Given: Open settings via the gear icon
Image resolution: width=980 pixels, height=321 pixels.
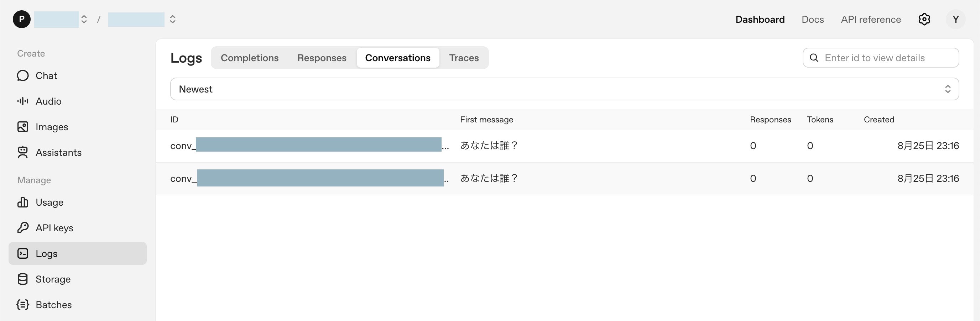Looking at the screenshot, I should (924, 20).
